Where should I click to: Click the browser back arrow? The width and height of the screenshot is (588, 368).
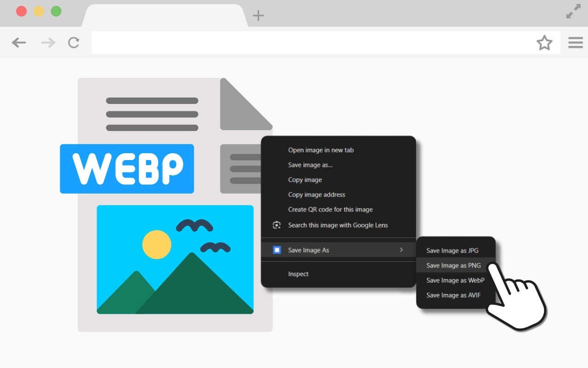click(x=18, y=42)
